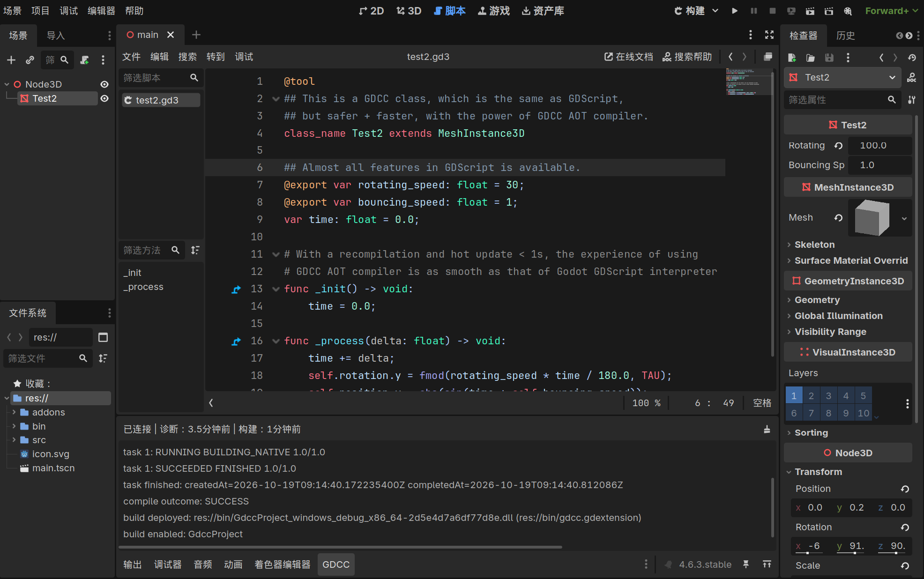Image resolution: width=924 pixels, height=579 pixels.
Task: Toggle render layer 2
Action: click(811, 396)
